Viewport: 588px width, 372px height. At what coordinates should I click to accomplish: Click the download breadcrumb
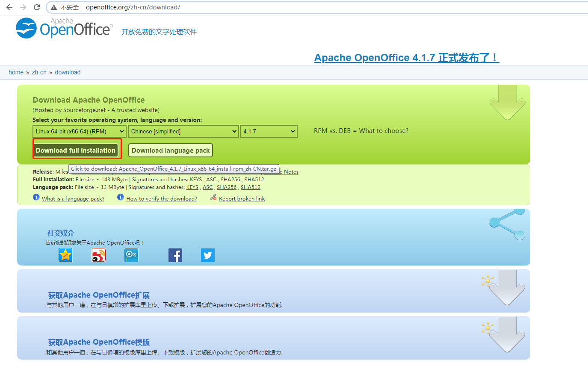68,72
